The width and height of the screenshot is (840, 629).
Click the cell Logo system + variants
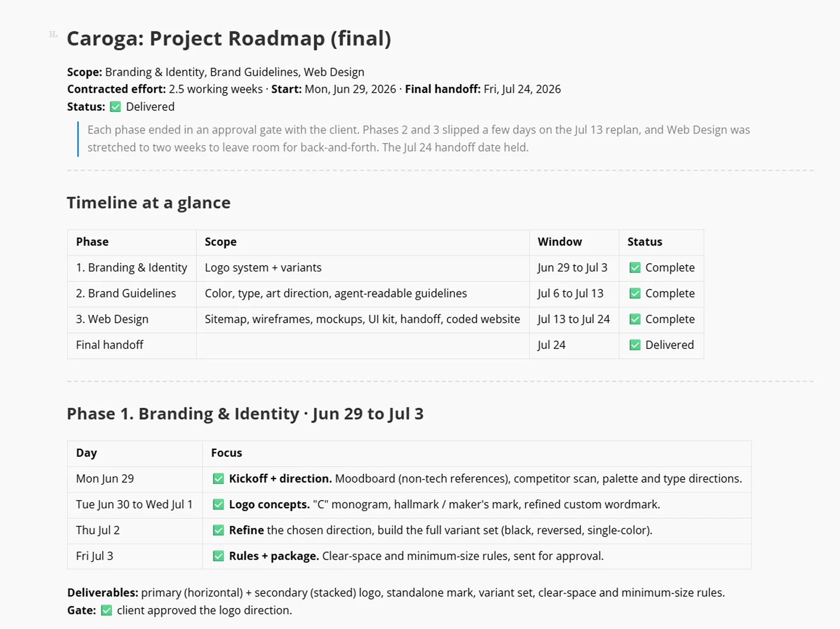coord(363,268)
